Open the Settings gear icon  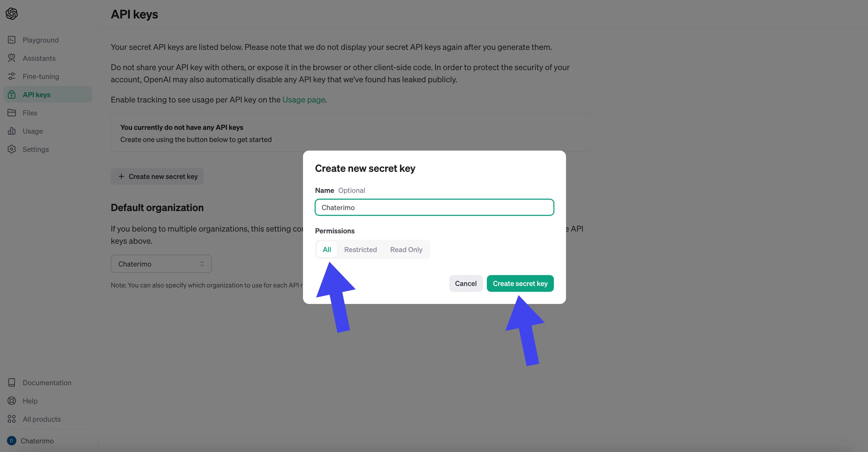click(11, 149)
